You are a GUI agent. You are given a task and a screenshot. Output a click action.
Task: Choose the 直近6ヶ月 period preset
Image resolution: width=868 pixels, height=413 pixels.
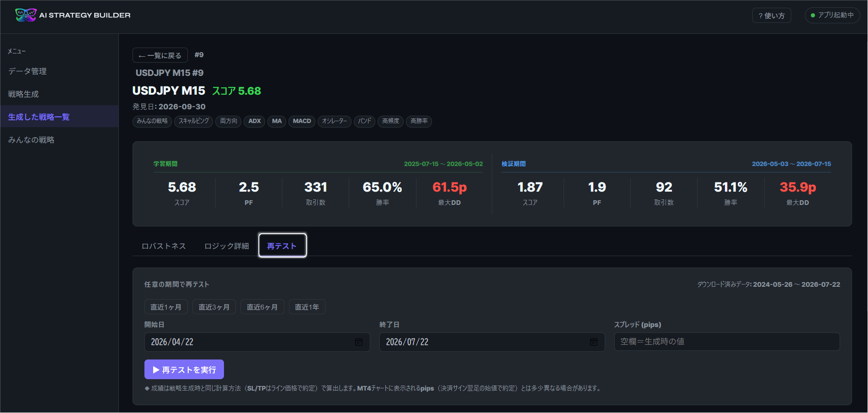[262, 307]
